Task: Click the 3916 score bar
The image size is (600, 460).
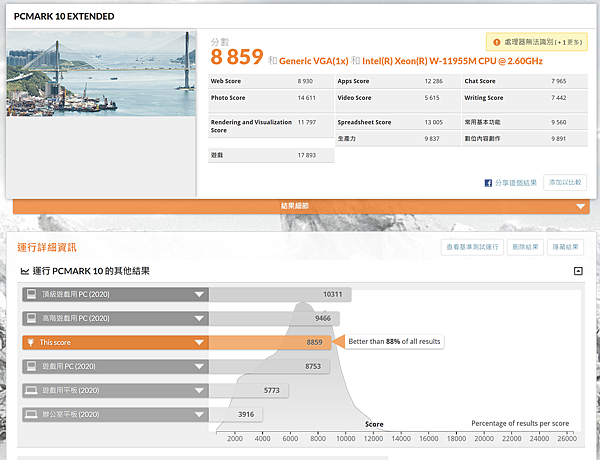Action: pos(236,414)
